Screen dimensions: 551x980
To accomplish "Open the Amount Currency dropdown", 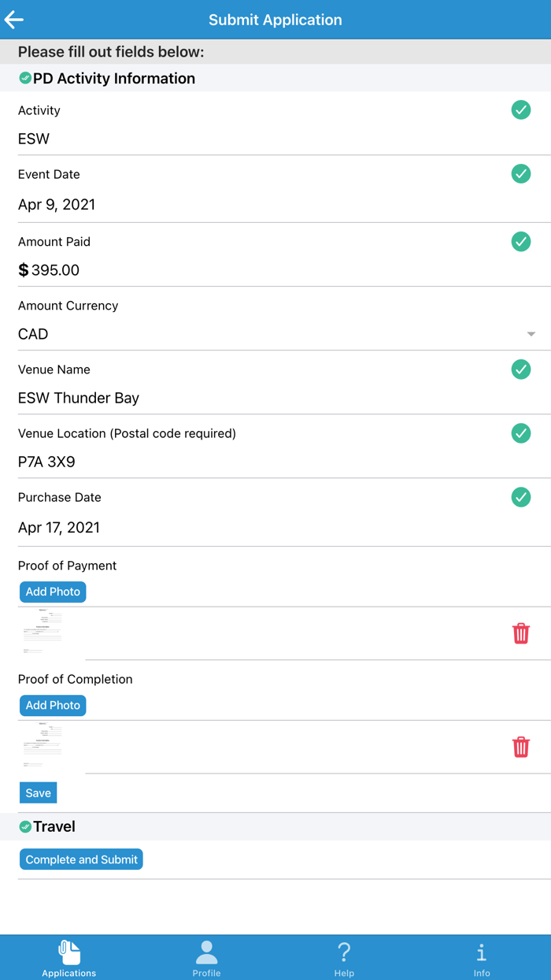I will (531, 334).
